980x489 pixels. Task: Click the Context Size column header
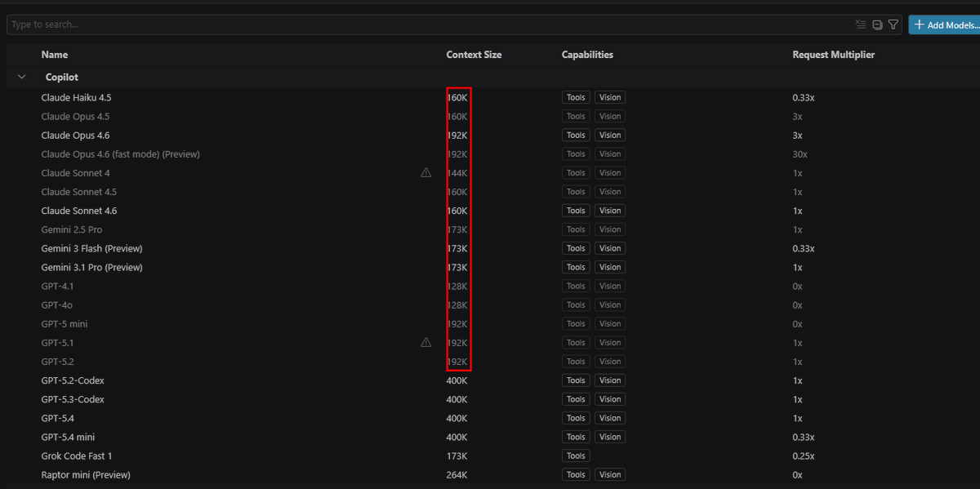tap(474, 55)
